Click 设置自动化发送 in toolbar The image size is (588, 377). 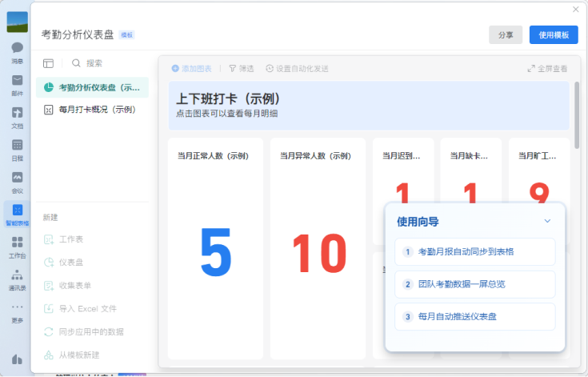click(297, 69)
